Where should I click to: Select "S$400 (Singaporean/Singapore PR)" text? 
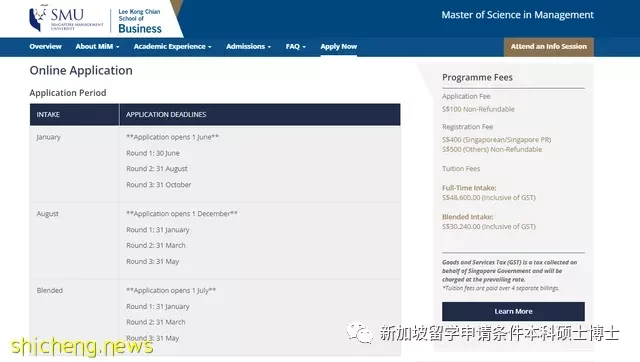pyautogui.click(x=496, y=140)
